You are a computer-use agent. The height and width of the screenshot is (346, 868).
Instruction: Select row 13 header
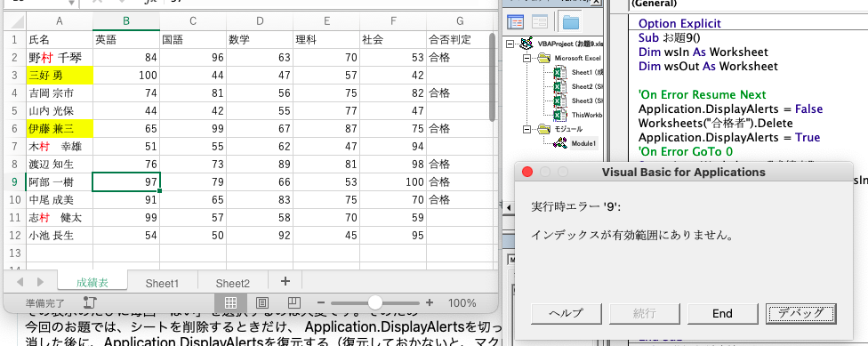pos(14,253)
